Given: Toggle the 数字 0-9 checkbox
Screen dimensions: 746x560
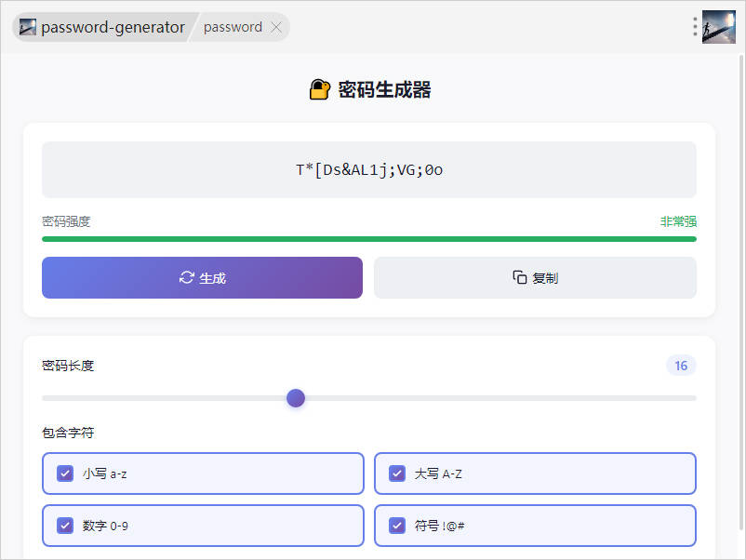Looking at the screenshot, I should [x=65, y=526].
